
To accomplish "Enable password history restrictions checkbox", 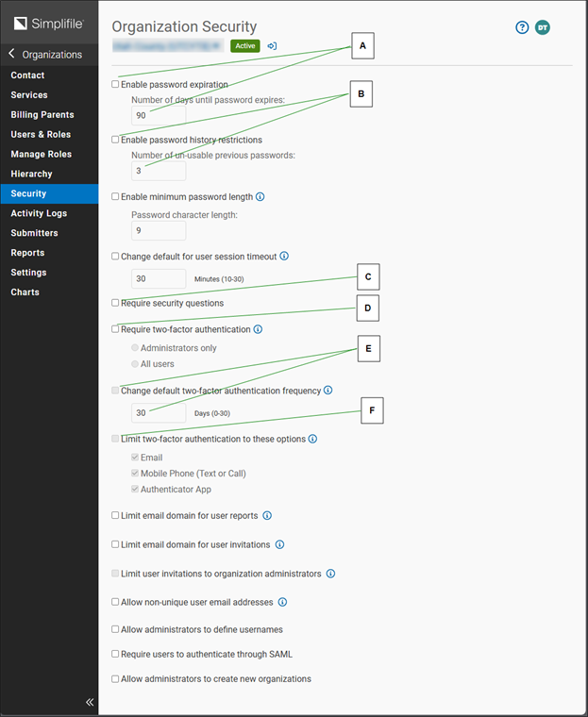I will [x=115, y=140].
